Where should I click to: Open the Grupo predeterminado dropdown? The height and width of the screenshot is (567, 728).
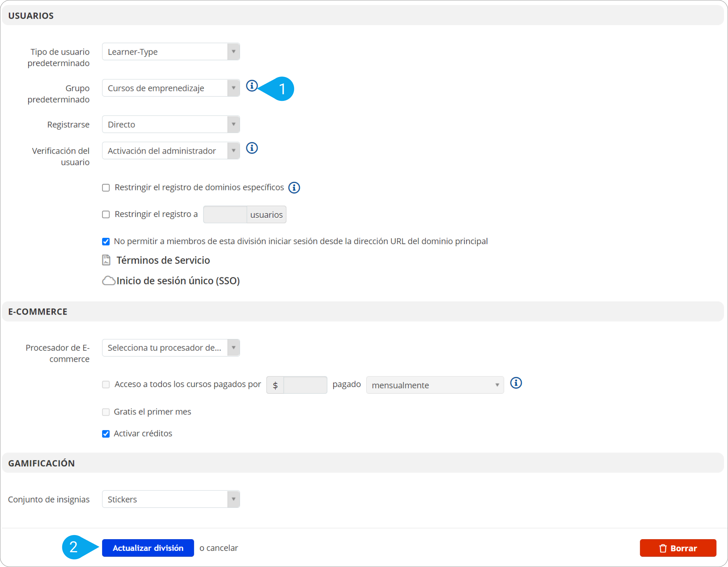171,88
